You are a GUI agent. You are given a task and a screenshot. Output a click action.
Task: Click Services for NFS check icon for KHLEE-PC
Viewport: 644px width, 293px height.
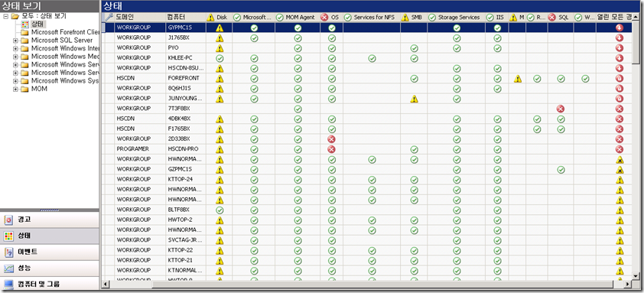(x=372, y=58)
